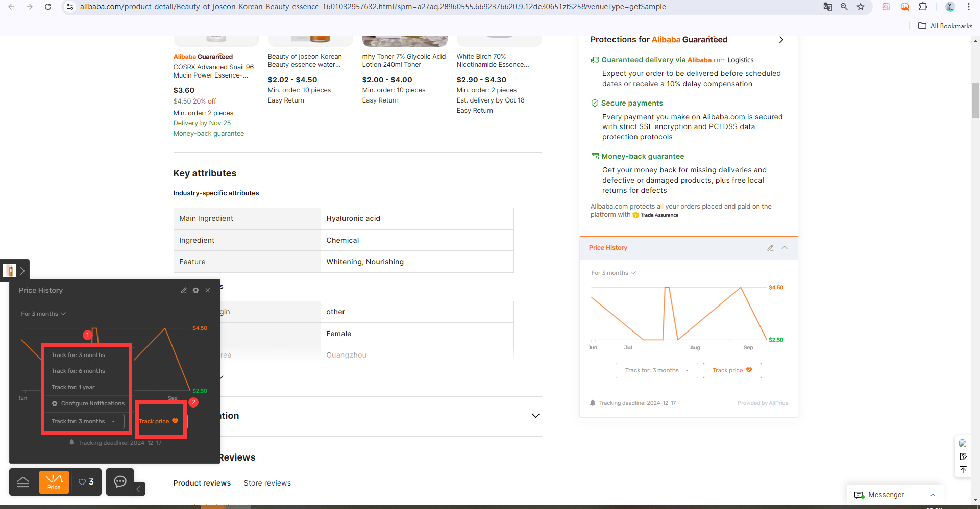Go back to the previous page
Image resolution: width=980 pixels, height=509 pixels.
(x=11, y=7)
